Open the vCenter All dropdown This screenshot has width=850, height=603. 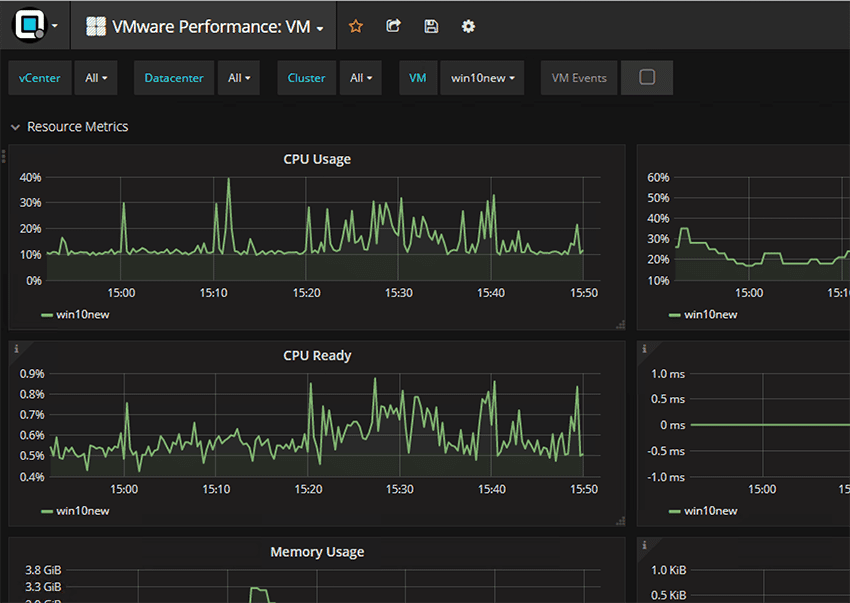tap(96, 78)
